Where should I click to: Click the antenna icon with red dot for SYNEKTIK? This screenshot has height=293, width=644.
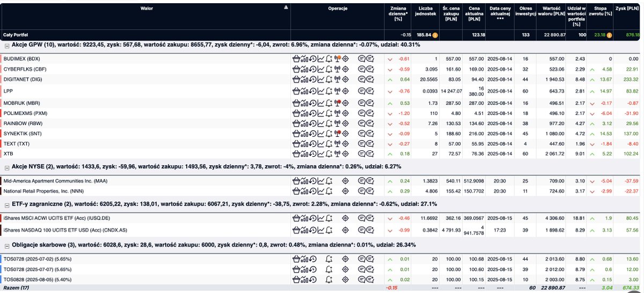[338, 133]
